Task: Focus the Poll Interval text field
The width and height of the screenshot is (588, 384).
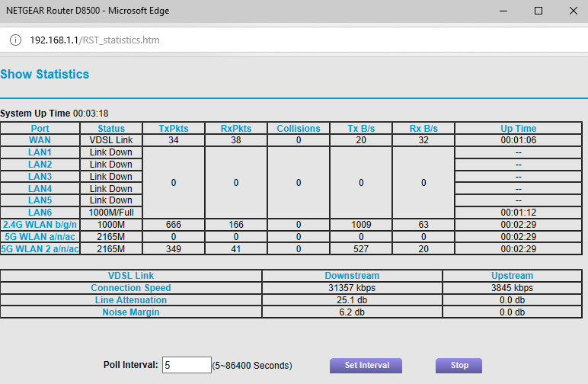Action: click(186, 366)
